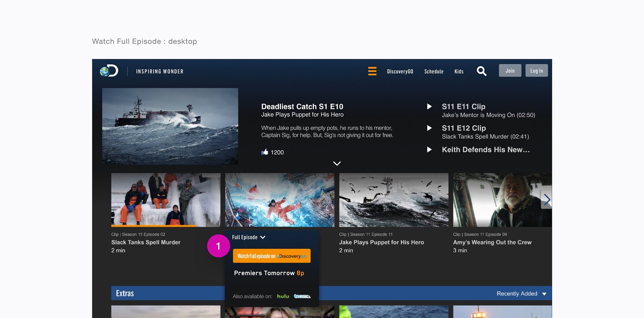Click Jake's Mentor is Moving On (02:50)
The width and height of the screenshot is (644, 318).
coord(488,115)
